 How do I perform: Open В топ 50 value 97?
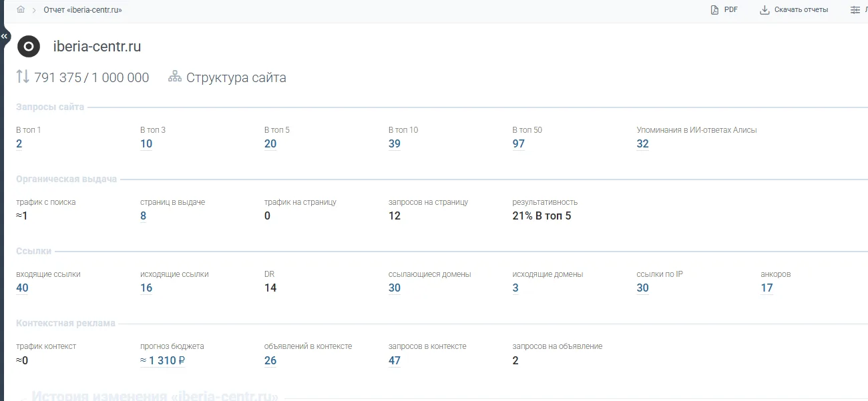tap(519, 143)
